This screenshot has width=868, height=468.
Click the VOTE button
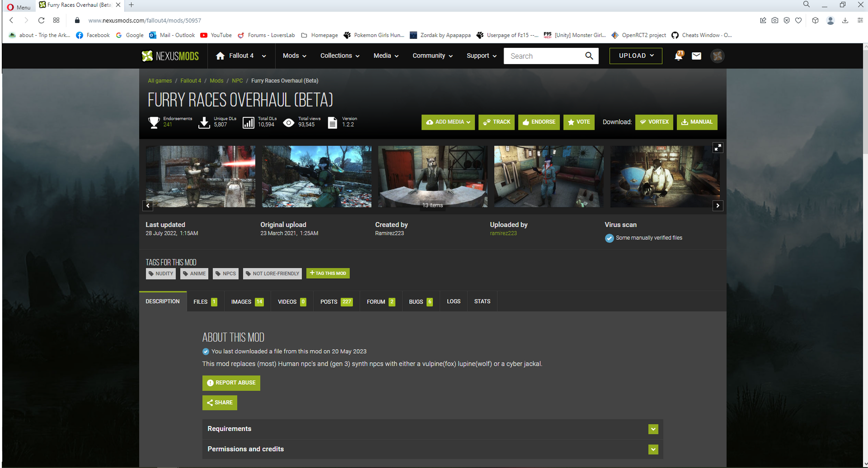point(579,122)
